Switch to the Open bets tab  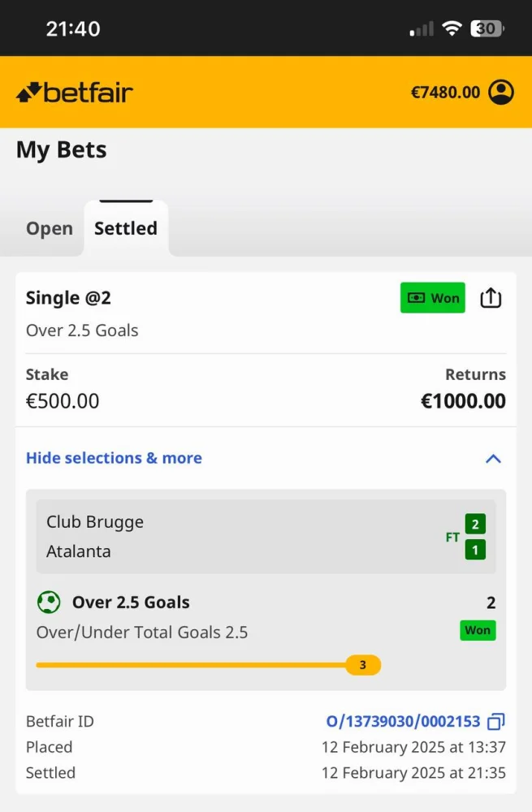click(x=50, y=229)
